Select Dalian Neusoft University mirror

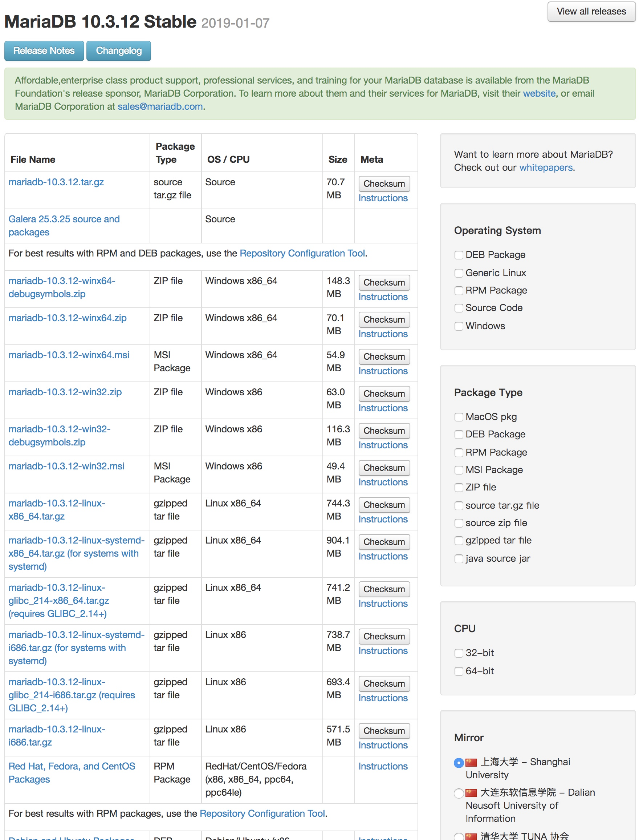(x=459, y=793)
